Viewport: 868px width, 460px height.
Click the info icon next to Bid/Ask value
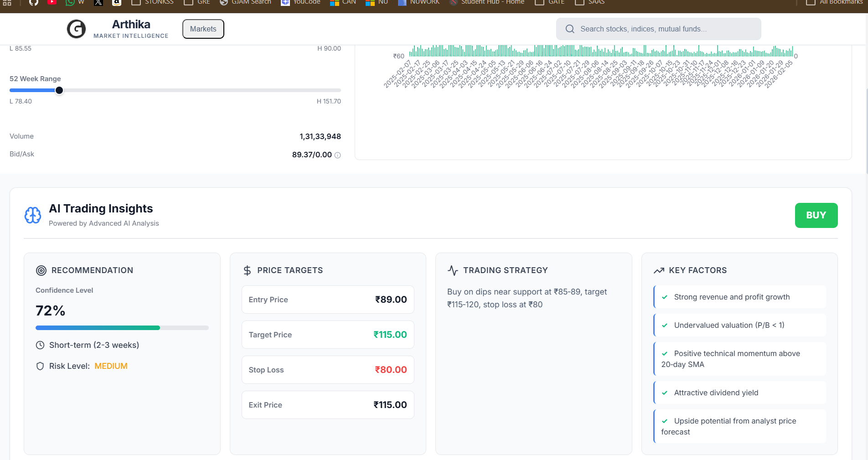tap(337, 155)
